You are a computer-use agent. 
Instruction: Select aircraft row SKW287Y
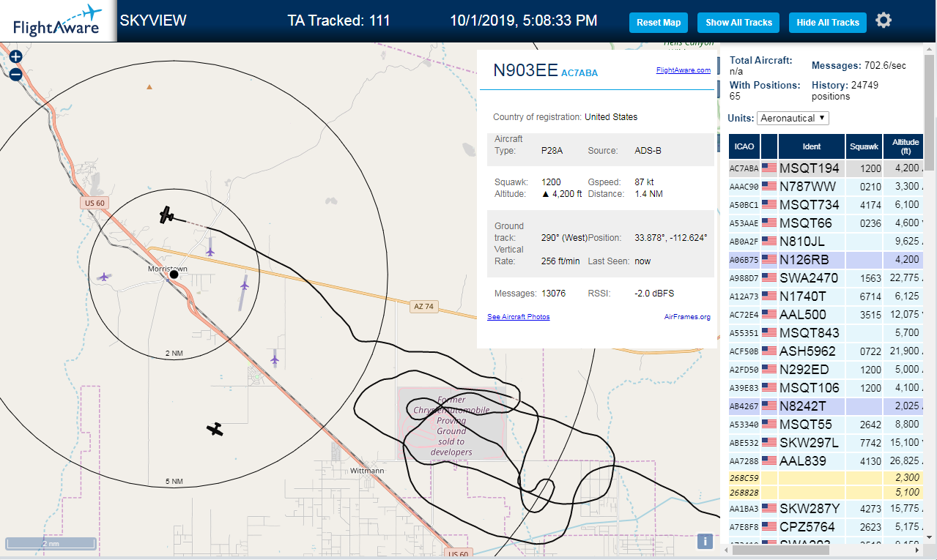(826, 508)
